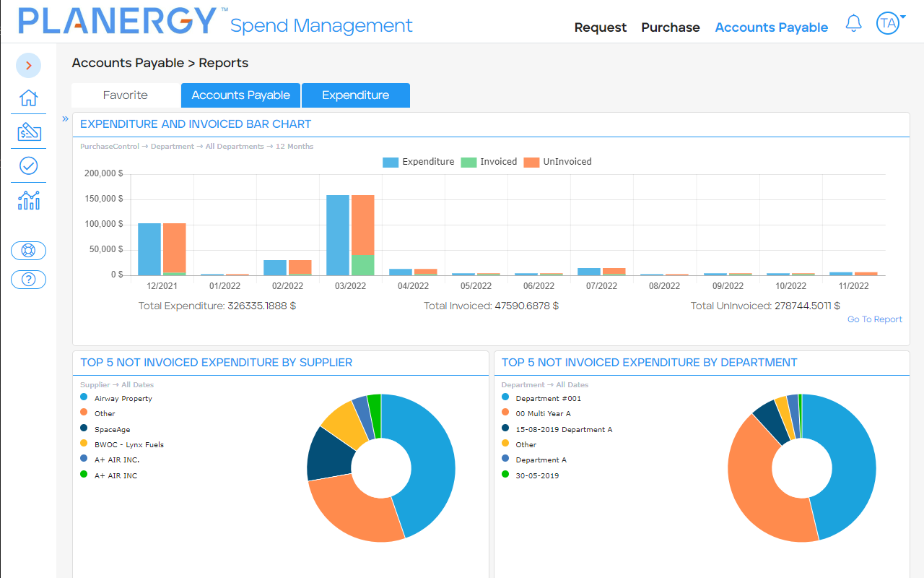Image resolution: width=924 pixels, height=578 pixels.
Task: Toggle 30-05-2019 legend entry
Action: 530,475
